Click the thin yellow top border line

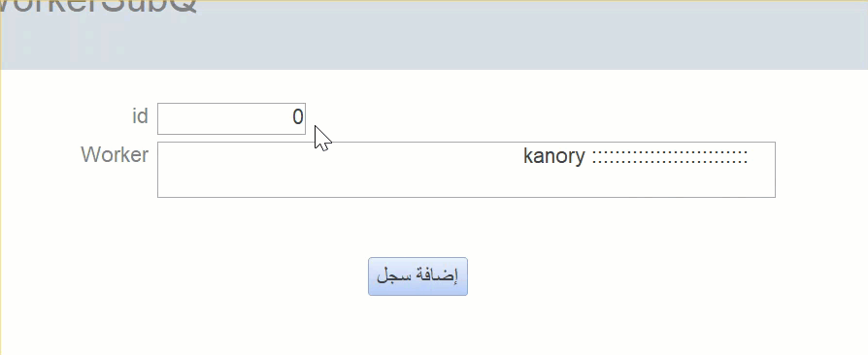click(434, 1)
